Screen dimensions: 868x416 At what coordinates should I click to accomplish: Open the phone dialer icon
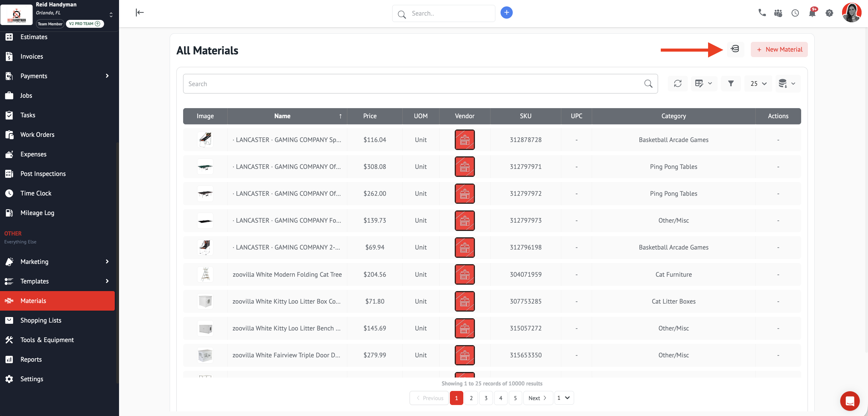pos(761,13)
